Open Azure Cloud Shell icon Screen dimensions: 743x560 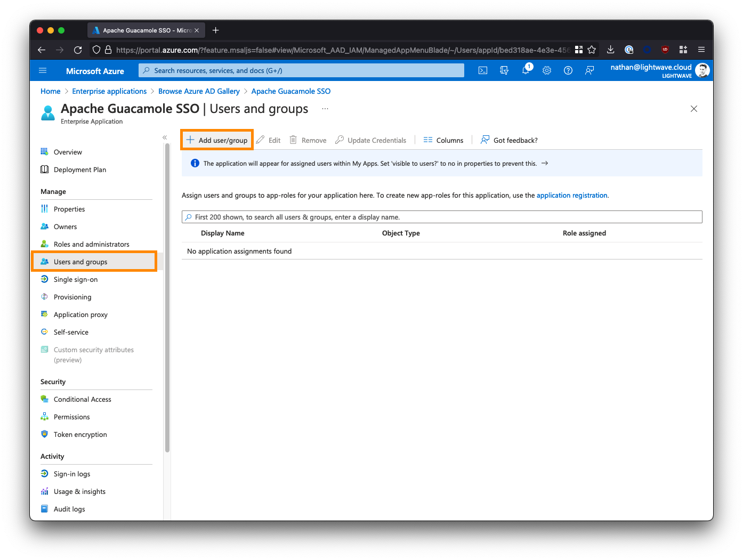point(483,70)
